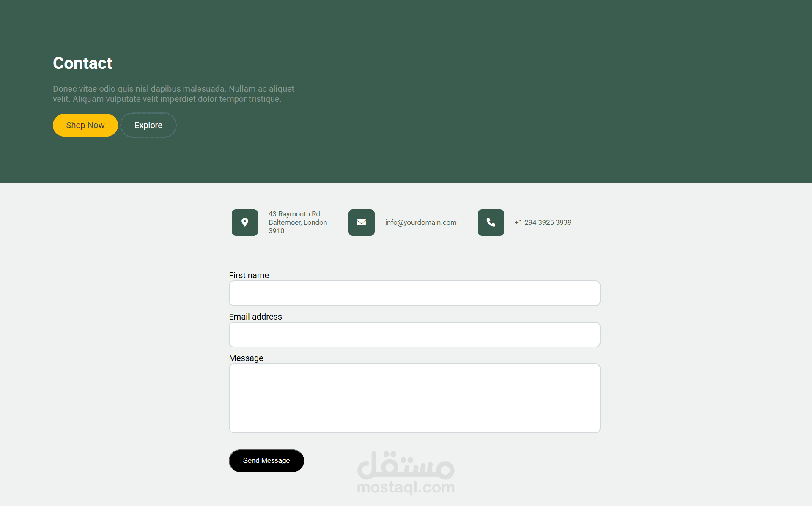Viewport: 812px width, 506px height.
Task: Click the info@yourdomain.com email text
Action: point(420,222)
